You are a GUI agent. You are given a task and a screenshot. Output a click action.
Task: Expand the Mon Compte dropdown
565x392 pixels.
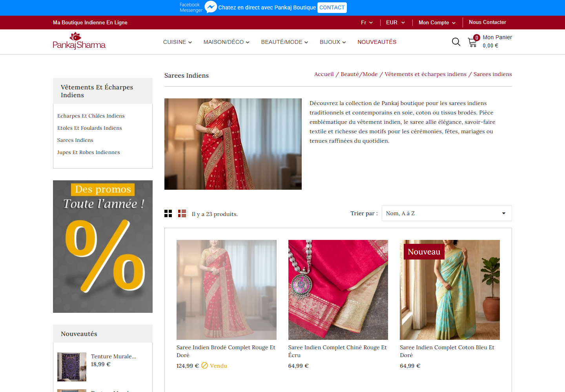[x=437, y=22]
